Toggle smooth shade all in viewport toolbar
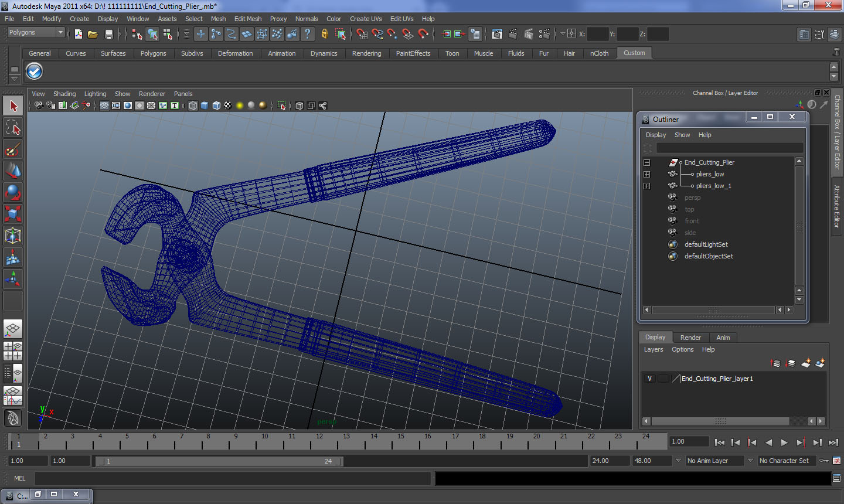844x504 pixels. coord(205,105)
